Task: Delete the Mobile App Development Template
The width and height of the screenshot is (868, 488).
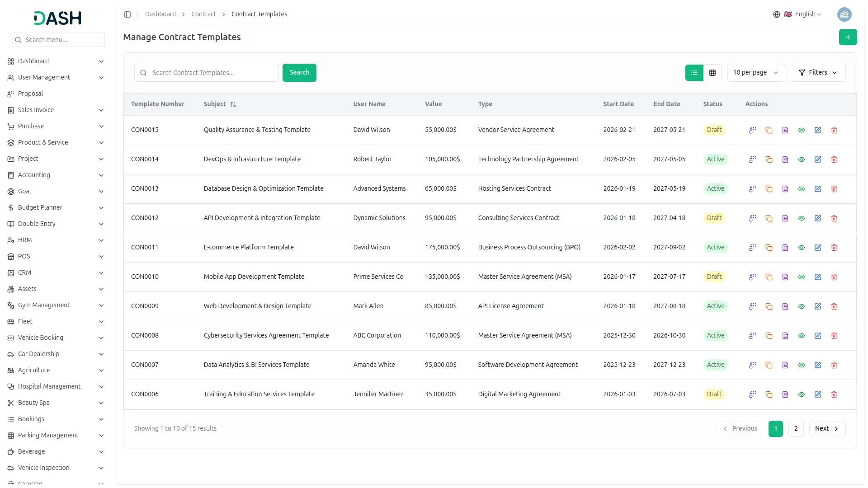Action: click(x=834, y=277)
